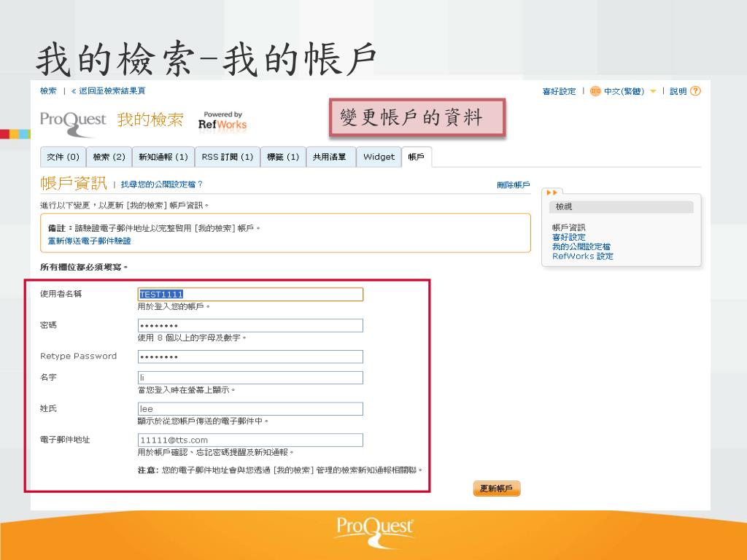Click the 檢索 link at top left
Screen dimensions: 747x560
click(x=48, y=90)
